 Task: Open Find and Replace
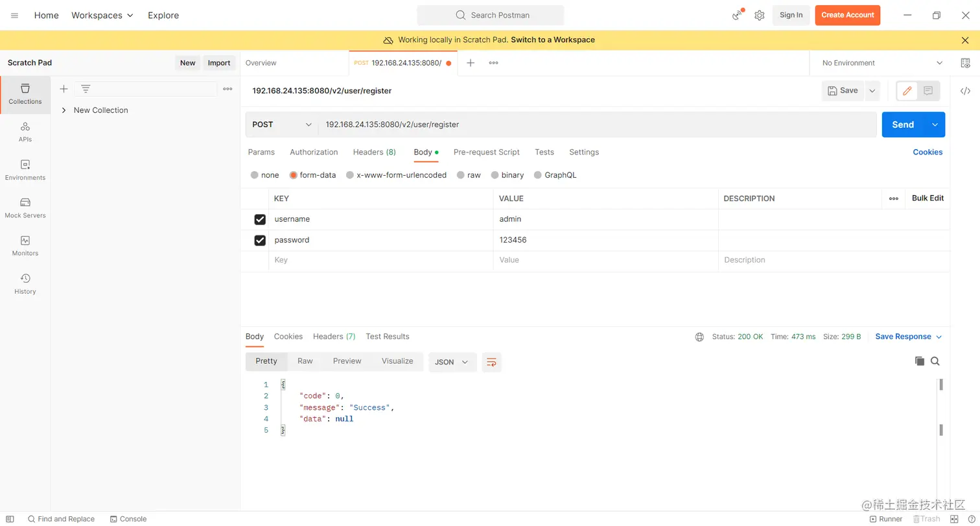click(x=61, y=519)
